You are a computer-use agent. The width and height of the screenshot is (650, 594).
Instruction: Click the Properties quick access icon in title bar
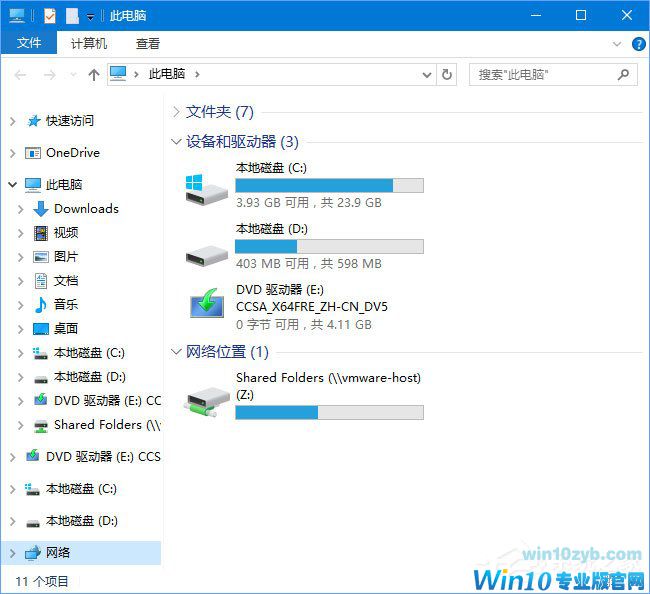click(50, 16)
